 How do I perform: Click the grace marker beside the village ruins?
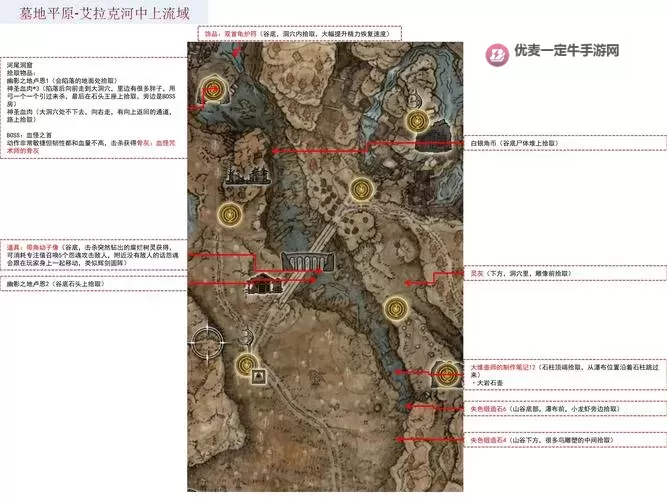362,189
